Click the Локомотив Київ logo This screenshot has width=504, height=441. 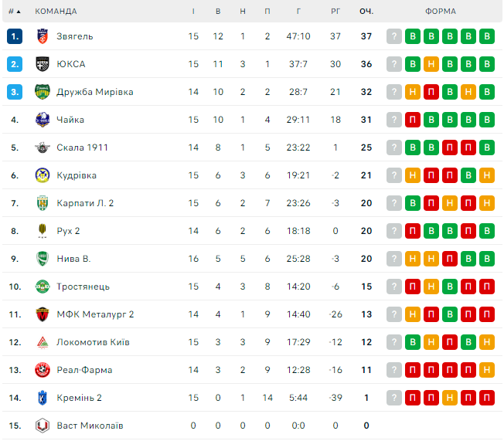pos(43,342)
